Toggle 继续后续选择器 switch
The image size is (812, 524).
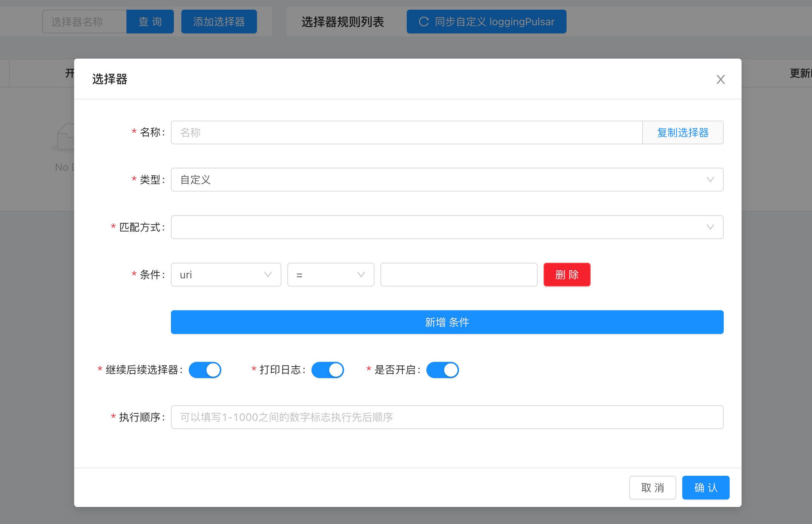(x=205, y=370)
